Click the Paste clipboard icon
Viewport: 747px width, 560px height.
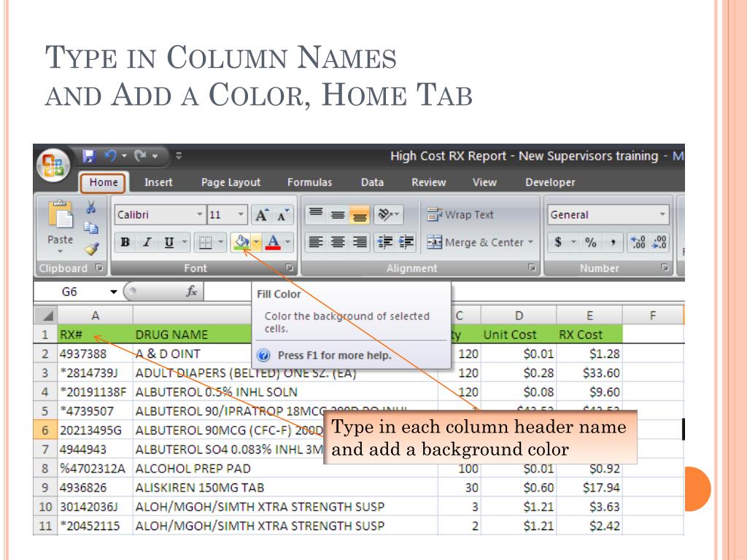click(x=61, y=215)
